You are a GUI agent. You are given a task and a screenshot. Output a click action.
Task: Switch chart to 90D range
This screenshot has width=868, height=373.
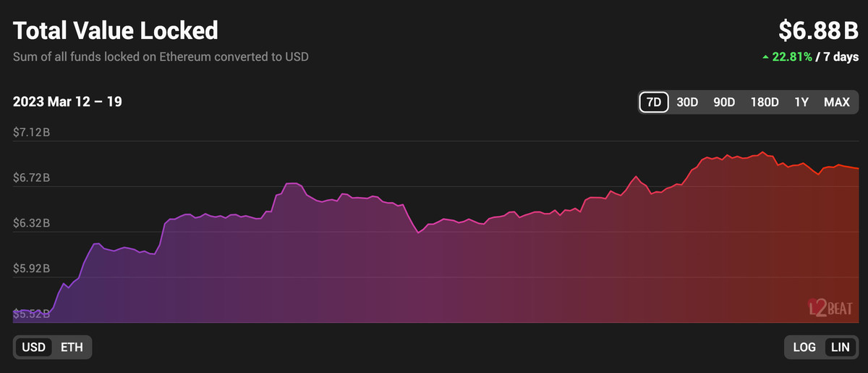click(724, 102)
